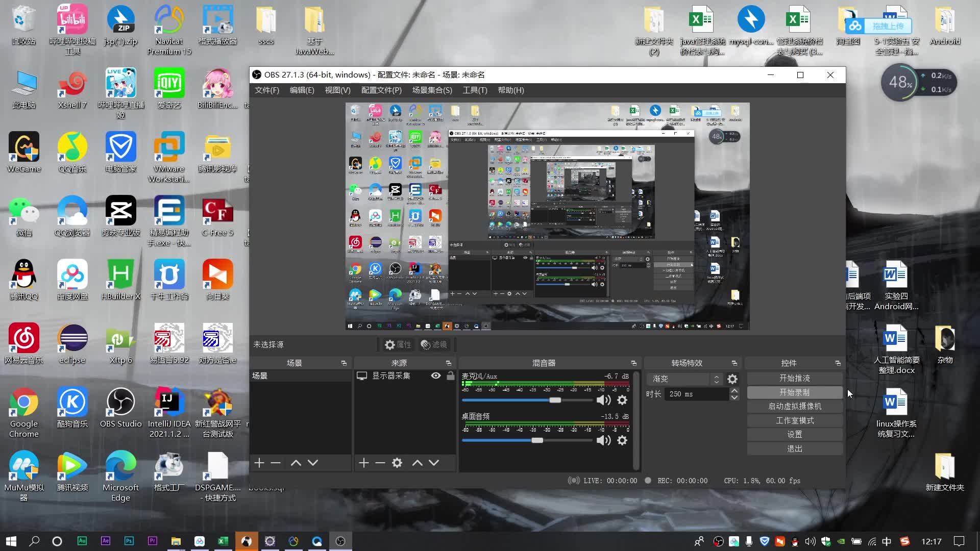
Task: Pop out the 混音器 dock panel
Action: (634, 363)
